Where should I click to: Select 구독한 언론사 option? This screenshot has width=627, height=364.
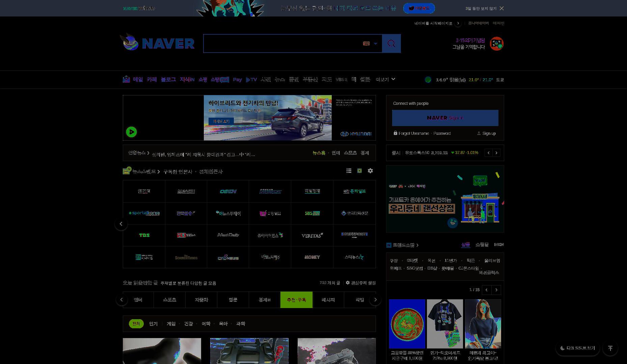point(178,172)
